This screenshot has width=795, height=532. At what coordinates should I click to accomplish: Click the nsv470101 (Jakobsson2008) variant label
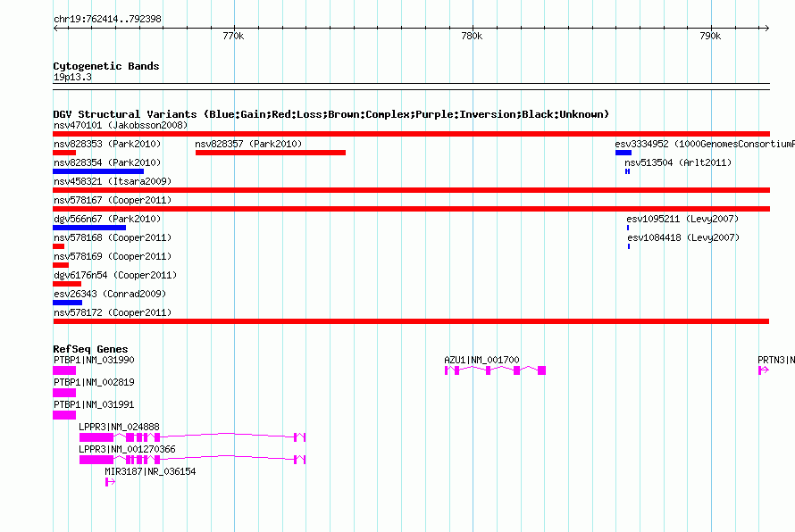pyautogui.click(x=121, y=125)
